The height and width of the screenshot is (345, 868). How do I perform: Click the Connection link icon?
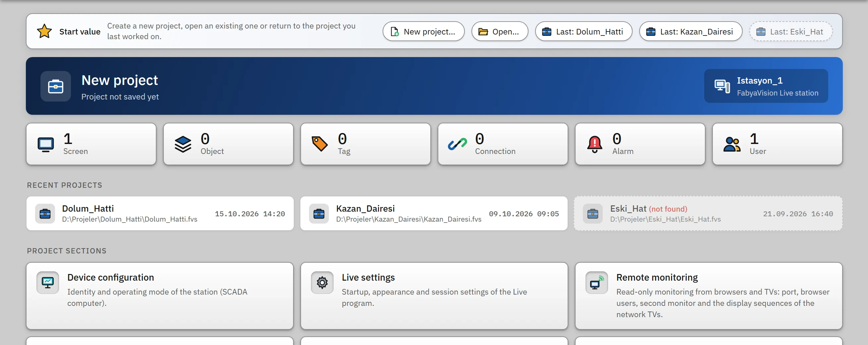tap(457, 144)
